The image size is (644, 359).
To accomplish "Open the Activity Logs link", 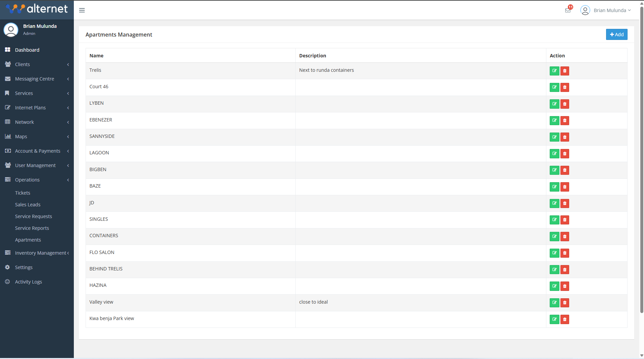I will (28, 282).
